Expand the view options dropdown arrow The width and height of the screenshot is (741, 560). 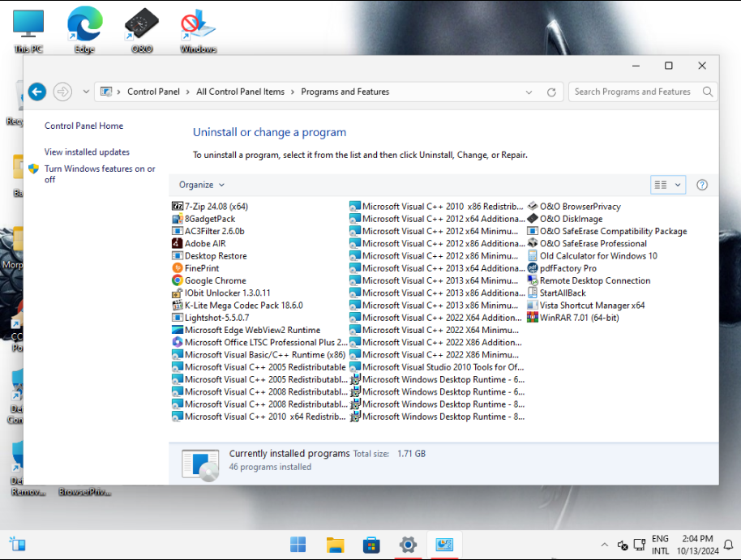pyautogui.click(x=678, y=185)
